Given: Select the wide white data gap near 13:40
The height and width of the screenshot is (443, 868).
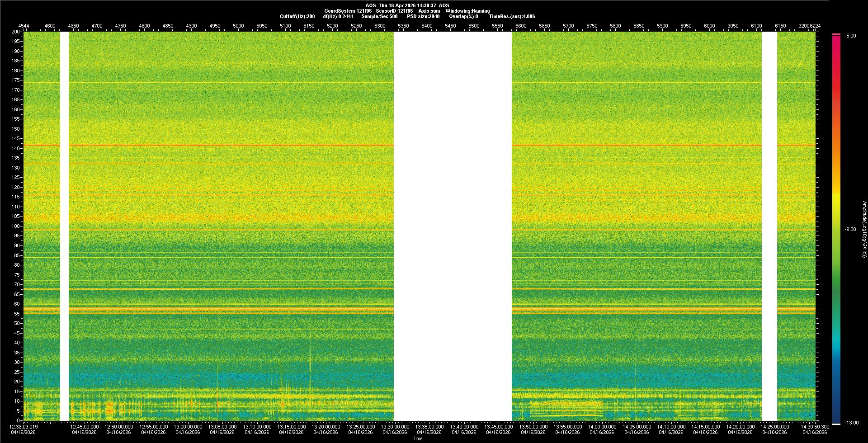Looking at the screenshot, I should pyautogui.click(x=453, y=226).
